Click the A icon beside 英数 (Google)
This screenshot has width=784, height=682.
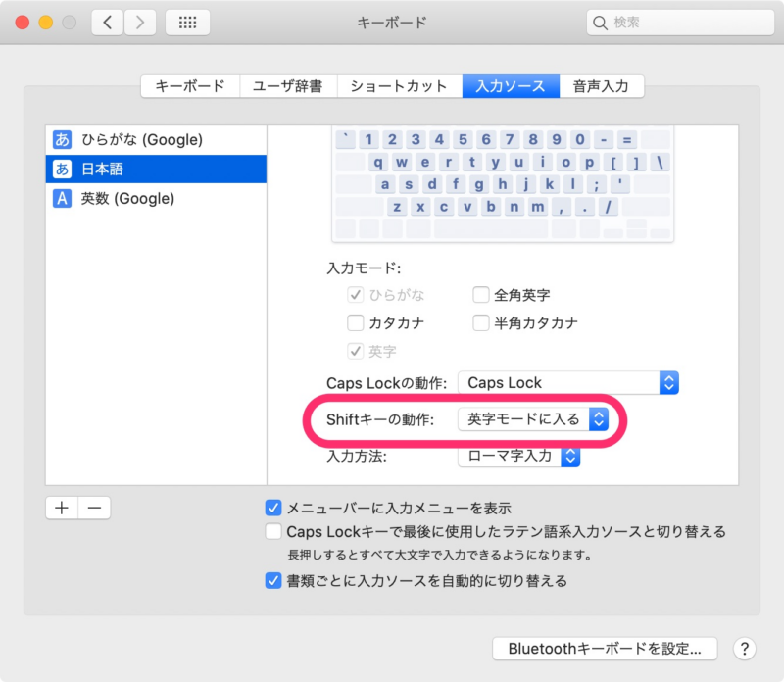(x=62, y=199)
